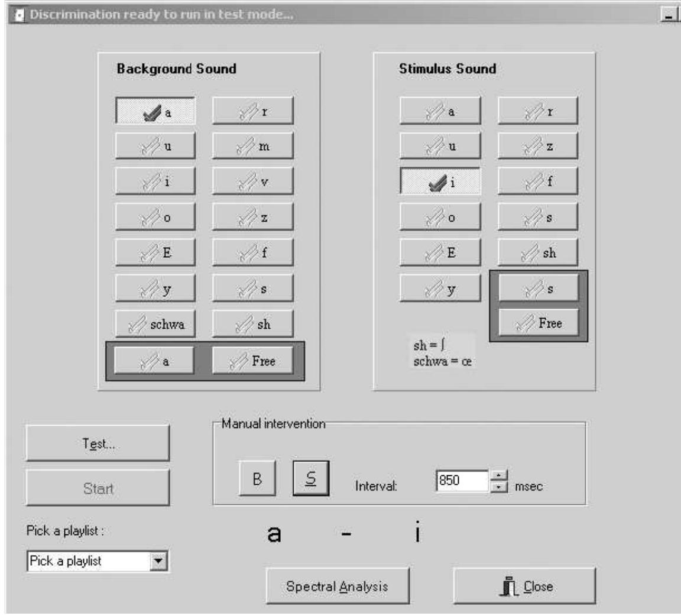Click the Interval value field showing 850

pos(462,481)
